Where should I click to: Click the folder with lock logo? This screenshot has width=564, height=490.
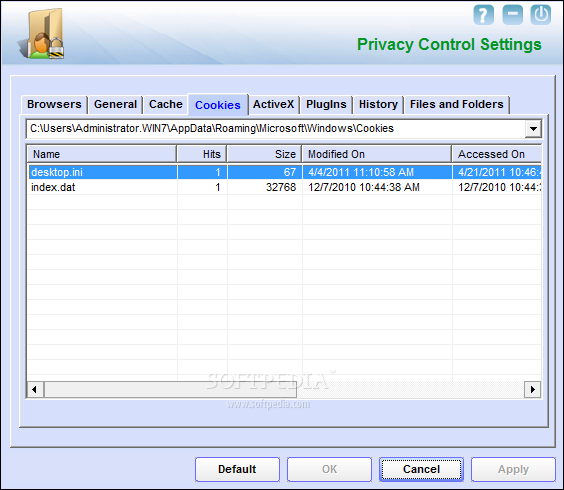(42, 34)
